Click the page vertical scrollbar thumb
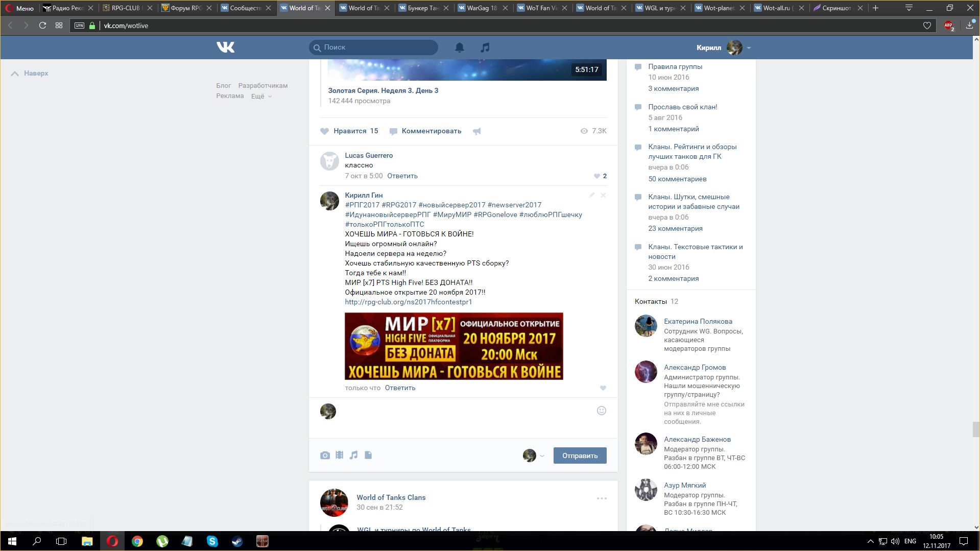980x551 pixels. click(976, 429)
